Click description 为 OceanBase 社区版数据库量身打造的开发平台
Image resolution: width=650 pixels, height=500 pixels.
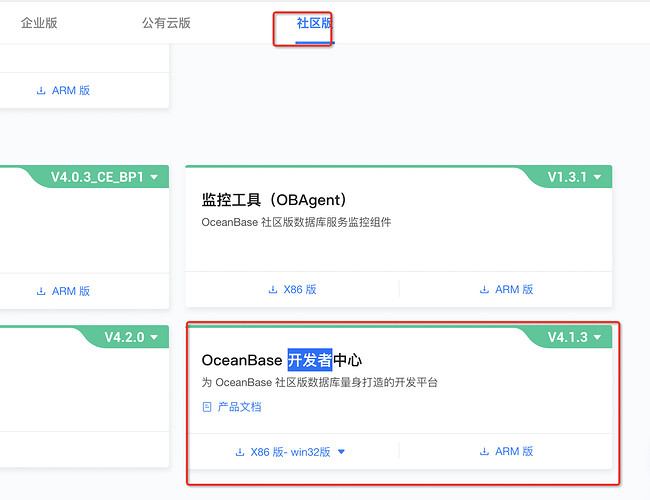point(320,382)
